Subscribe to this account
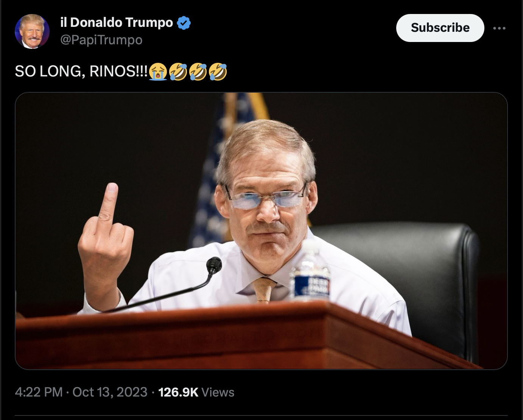Viewport: 523px width, 420px height. coord(440,28)
